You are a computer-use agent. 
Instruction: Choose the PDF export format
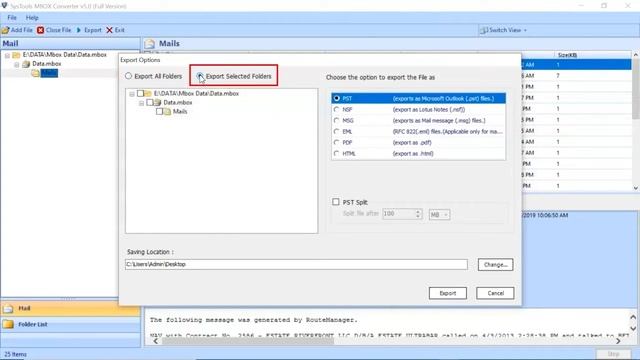coord(336,142)
